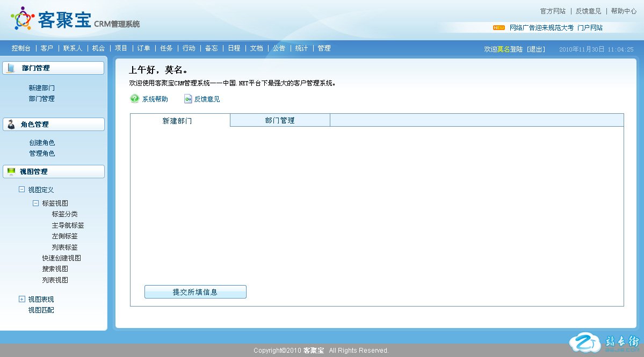Image resolution: width=644 pixels, height=357 pixels.
Task: Click the green 系统帮助 help icon
Action: click(x=134, y=99)
